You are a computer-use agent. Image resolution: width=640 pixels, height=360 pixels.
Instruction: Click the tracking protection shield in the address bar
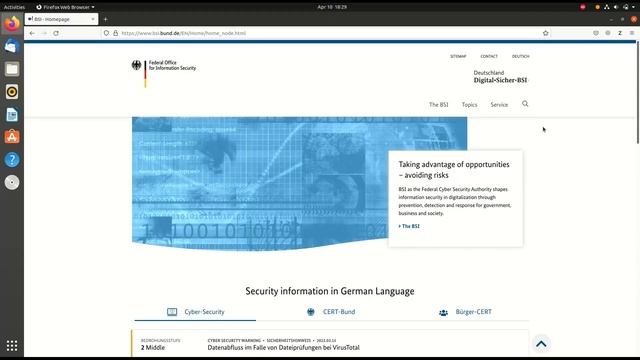(x=106, y=33)
